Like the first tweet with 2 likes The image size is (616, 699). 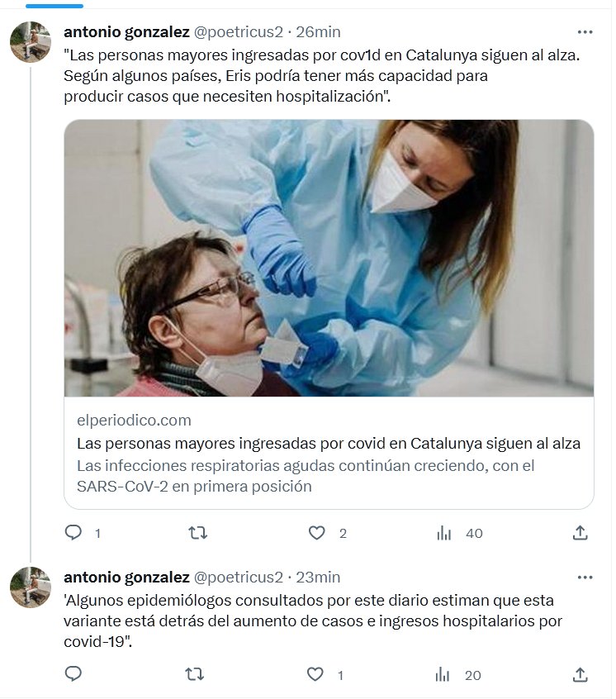pos(317,533)
